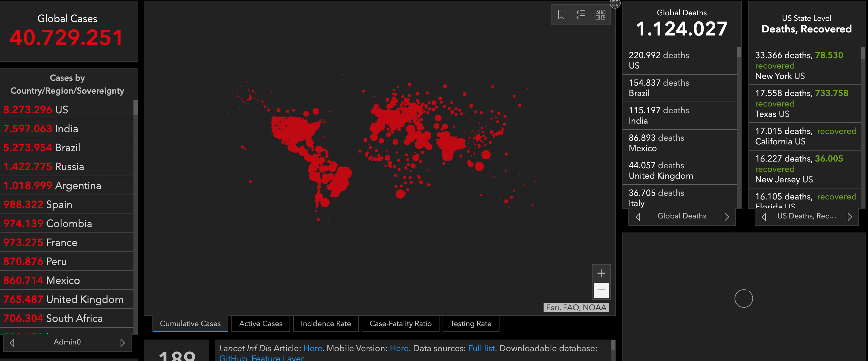Screen dimensions: 868x361
Task: Click right arrow next to Admin0
Action: click(122, 343)
